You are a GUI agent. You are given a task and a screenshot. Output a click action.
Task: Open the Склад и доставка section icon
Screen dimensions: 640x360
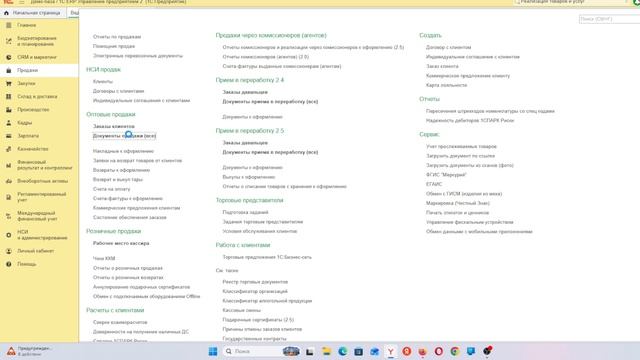tap(9, 96)
